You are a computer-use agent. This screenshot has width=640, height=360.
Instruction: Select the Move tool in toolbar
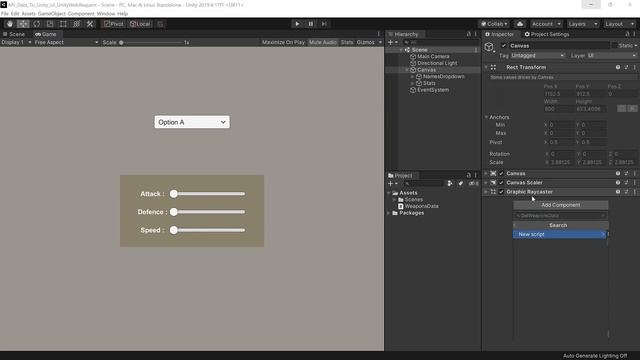[x=23, y=24]
